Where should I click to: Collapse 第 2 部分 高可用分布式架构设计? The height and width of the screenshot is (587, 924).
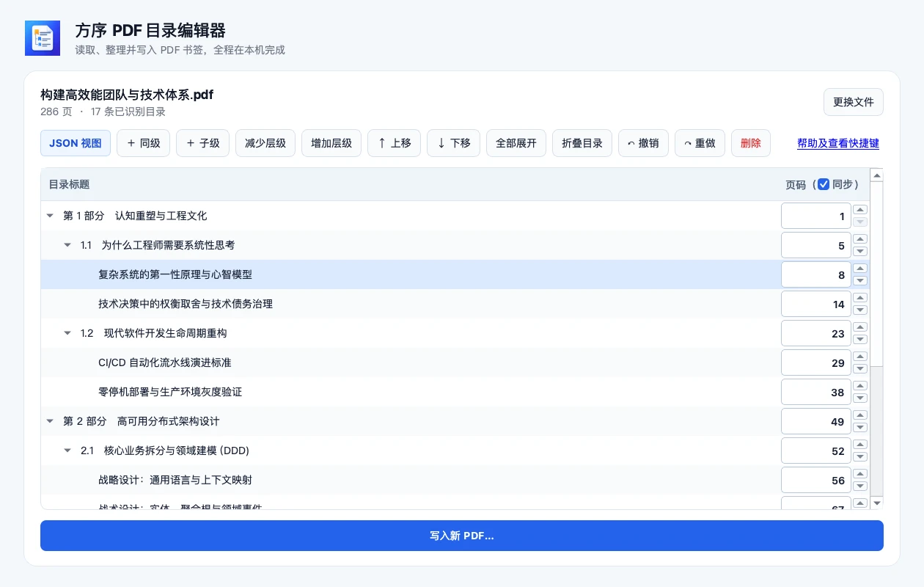tap(50, 421)
